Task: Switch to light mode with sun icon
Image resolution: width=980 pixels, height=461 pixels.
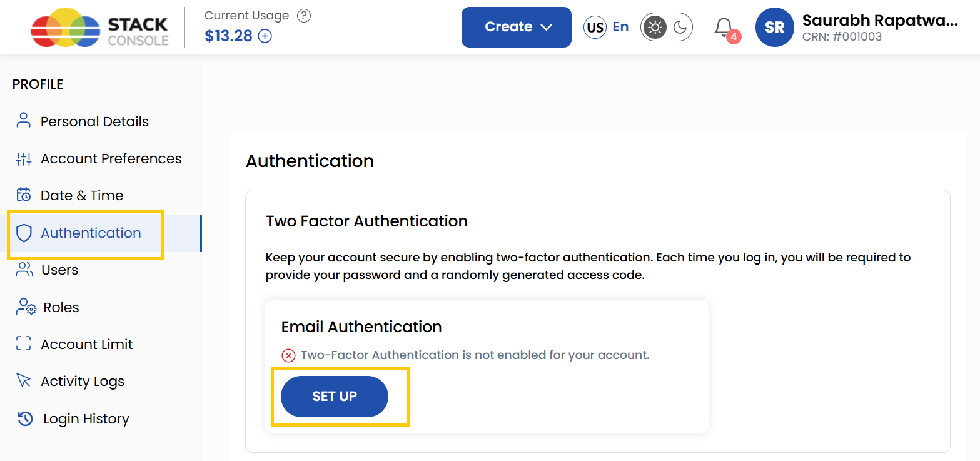Action: pos(655,27)
